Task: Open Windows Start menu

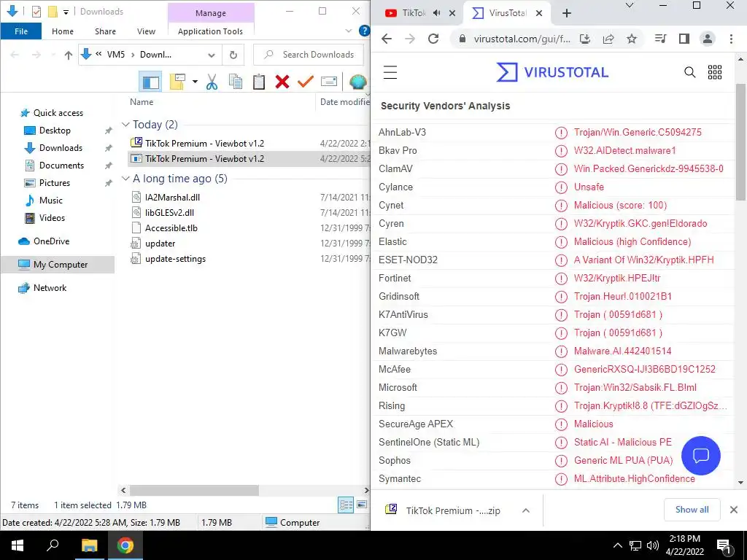Action: coord(18,545)
